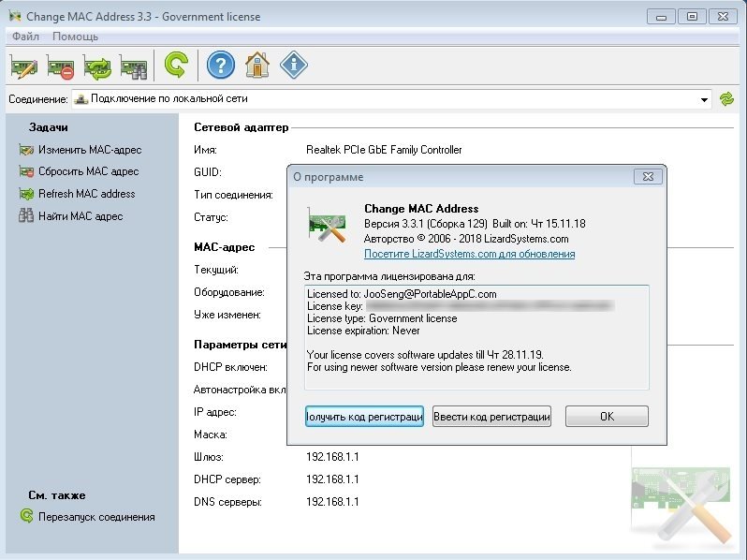747x560 pixels.
Task: Select the Подключение по локальной сети combo box
Action: (391, 99)
